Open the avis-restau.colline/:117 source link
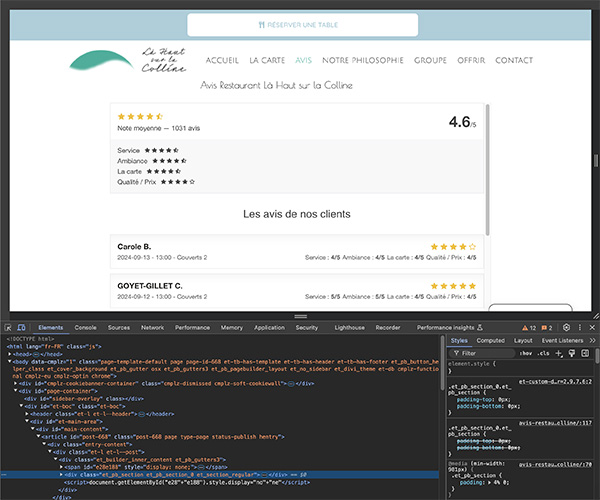This screenshot has width=600, height=500. point(555,423)
